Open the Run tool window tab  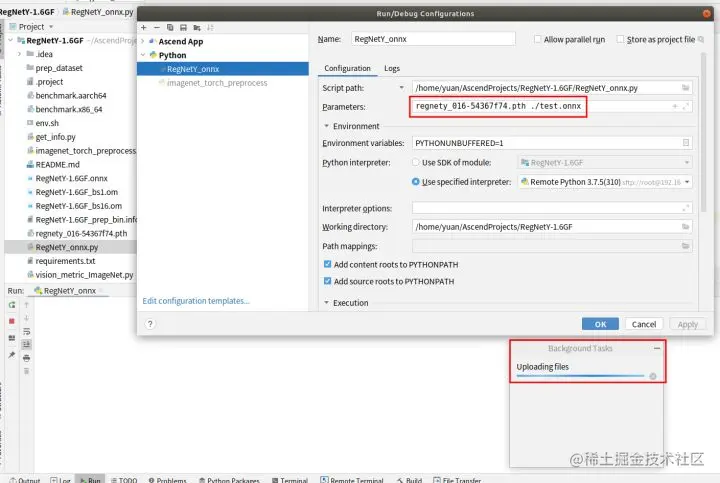tap(90, 480)
